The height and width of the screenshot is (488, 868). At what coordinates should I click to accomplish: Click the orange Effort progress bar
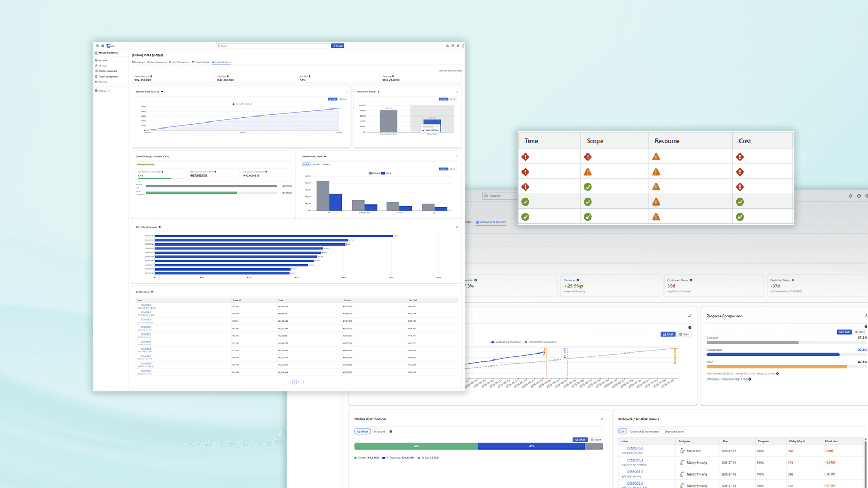coord(777,367)
